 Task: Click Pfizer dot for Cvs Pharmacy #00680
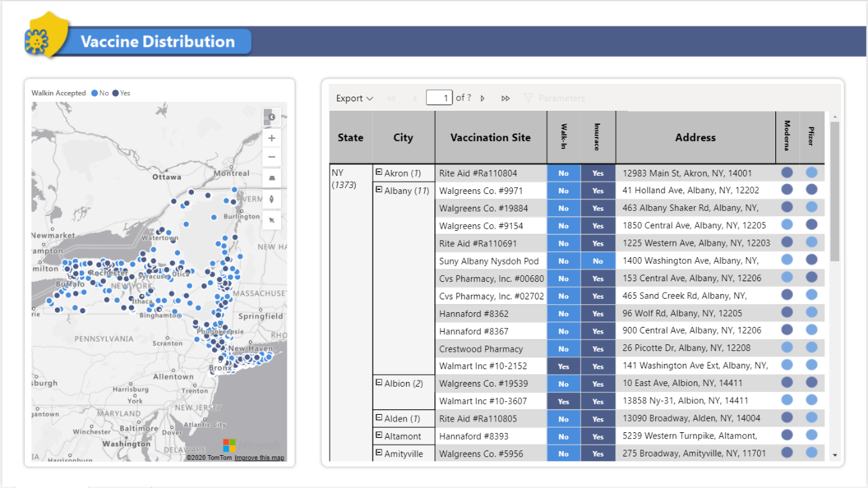[812, 277]
